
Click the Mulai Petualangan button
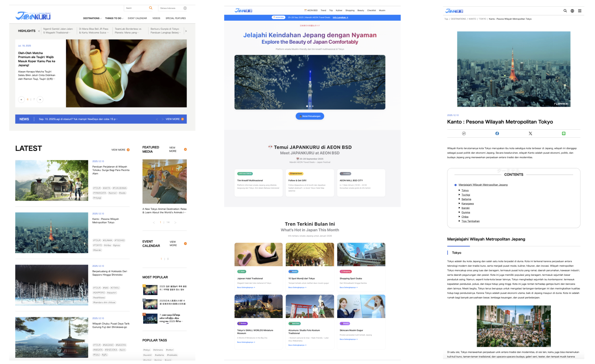pyautogui.click(x=310, y=116)
